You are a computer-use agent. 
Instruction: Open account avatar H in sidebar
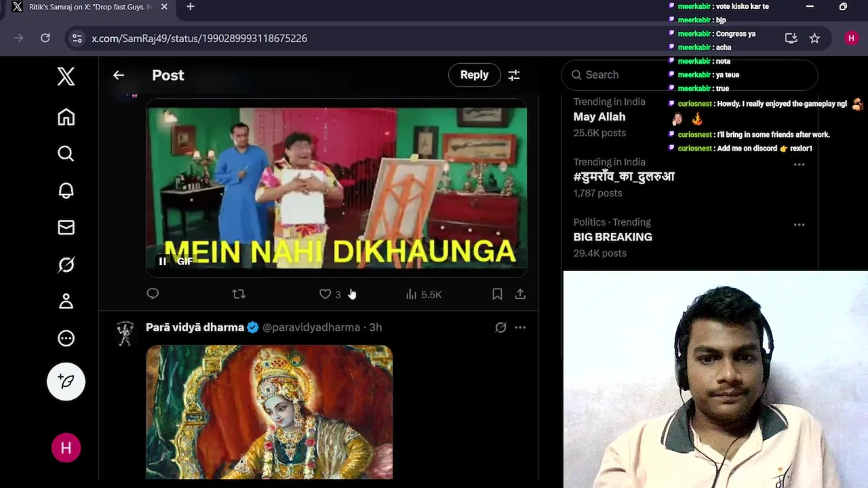point(66,448)
